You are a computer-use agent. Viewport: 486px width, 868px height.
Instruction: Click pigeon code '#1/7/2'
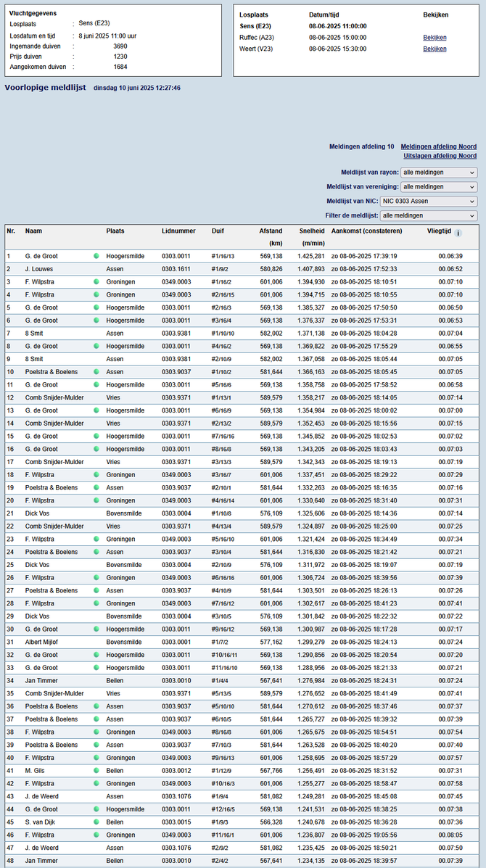[221, 642]
